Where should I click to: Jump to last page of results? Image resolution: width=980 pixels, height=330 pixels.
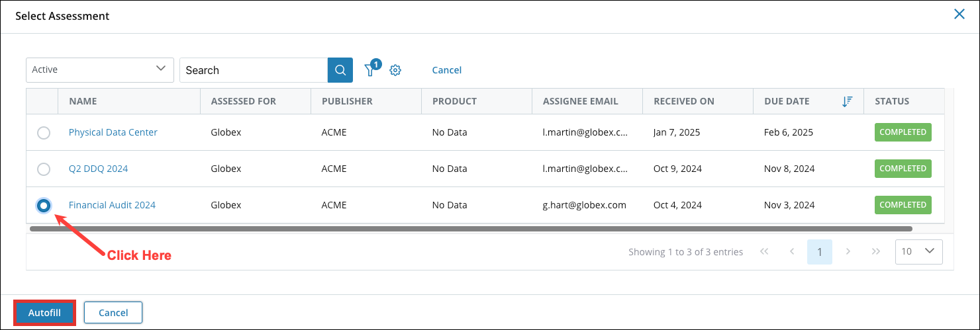(x=875, y=251)
